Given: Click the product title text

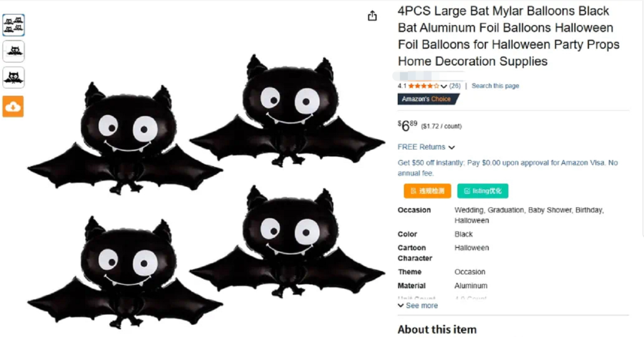Looking at the screenshot, I should point(509,36).
